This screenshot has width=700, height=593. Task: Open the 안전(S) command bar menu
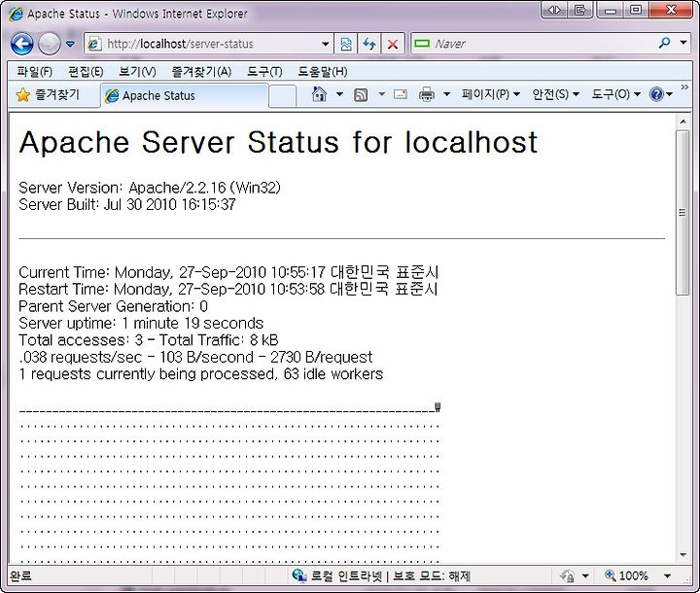(556, 94)
